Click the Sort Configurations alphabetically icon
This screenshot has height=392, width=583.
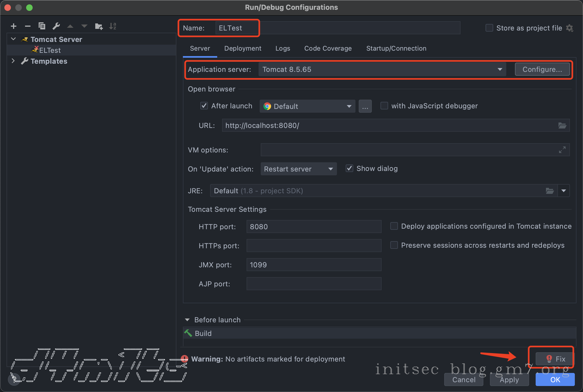[113, 26]
